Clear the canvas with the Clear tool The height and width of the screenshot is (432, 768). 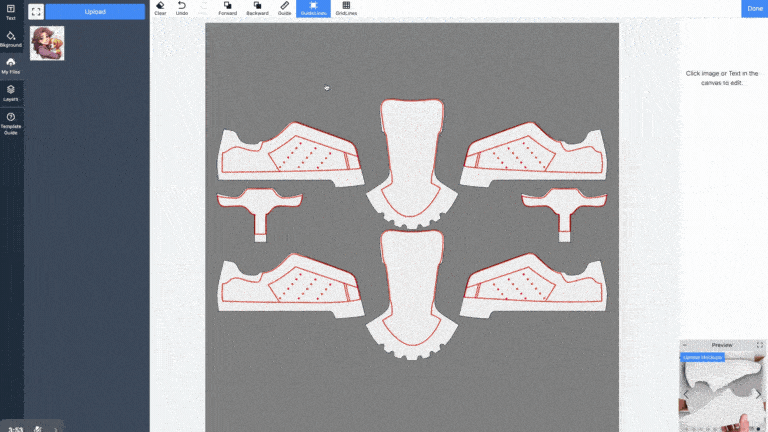[x=160, y=8]
